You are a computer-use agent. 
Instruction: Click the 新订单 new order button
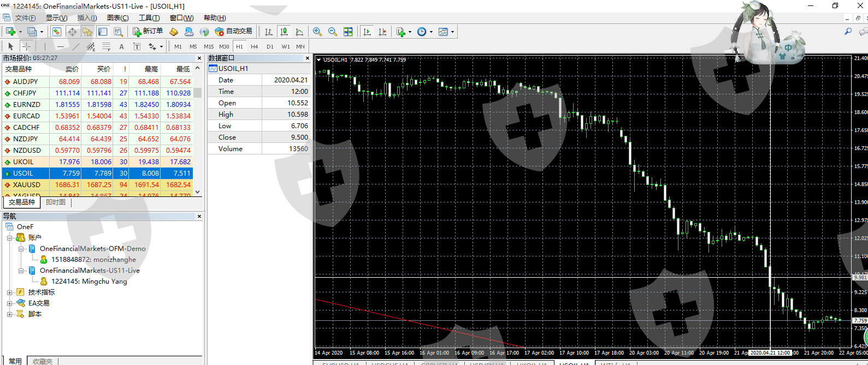[x=147, y=32]
